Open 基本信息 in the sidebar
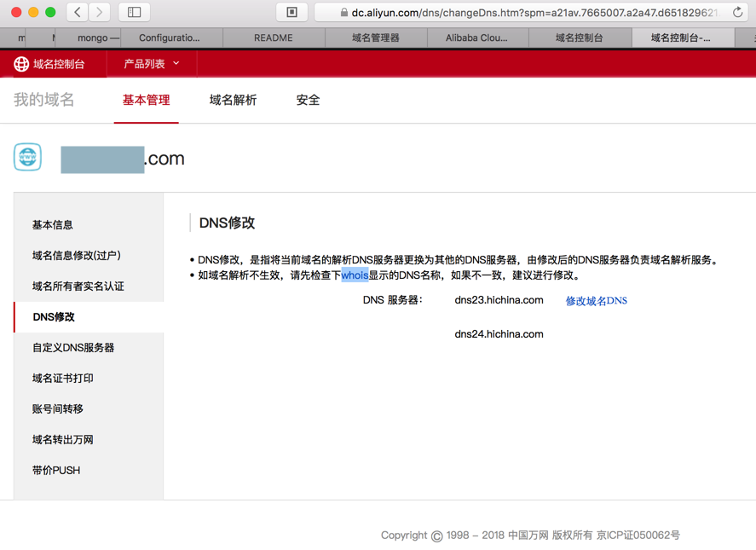756x550 pixels. coord(89,225)
